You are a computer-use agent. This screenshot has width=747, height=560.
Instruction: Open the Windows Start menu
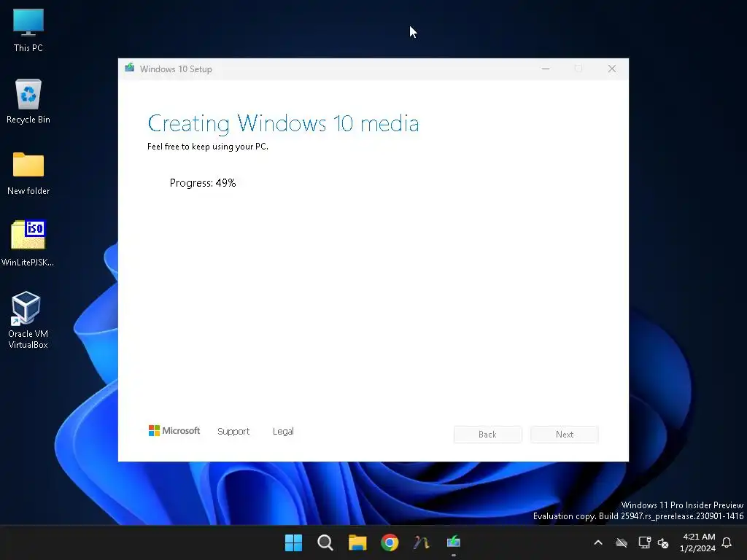point(293,542)
